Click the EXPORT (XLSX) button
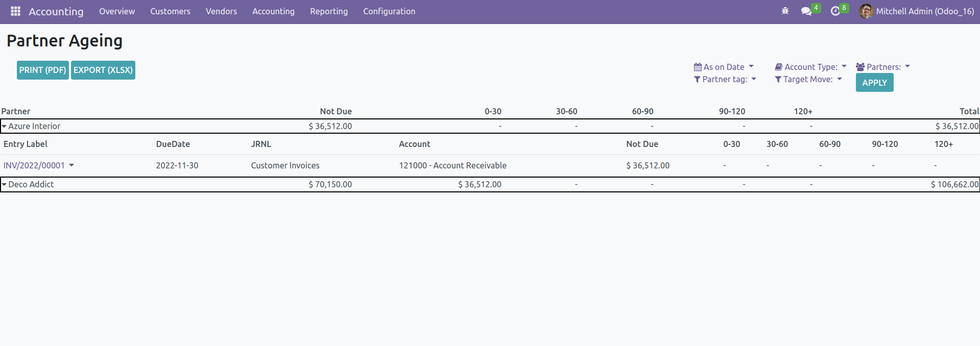 [x=103, y=70]
